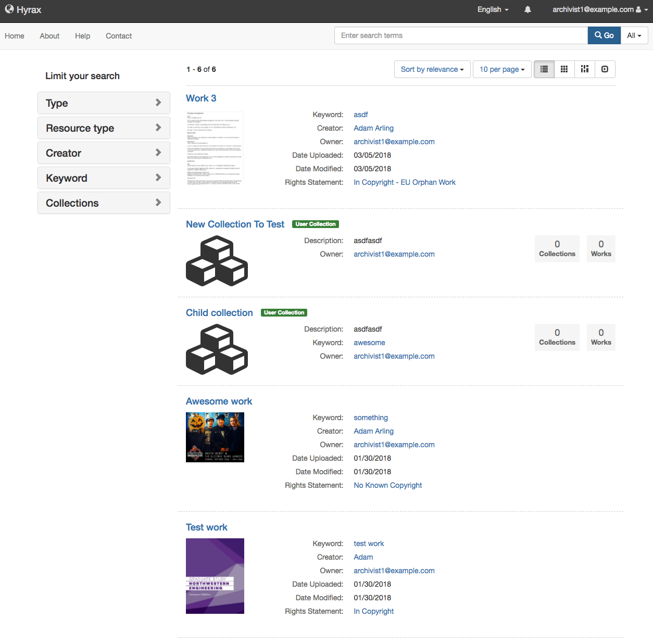
Task: Switch to gallery grid view icon
Action: tap(564, 69)
